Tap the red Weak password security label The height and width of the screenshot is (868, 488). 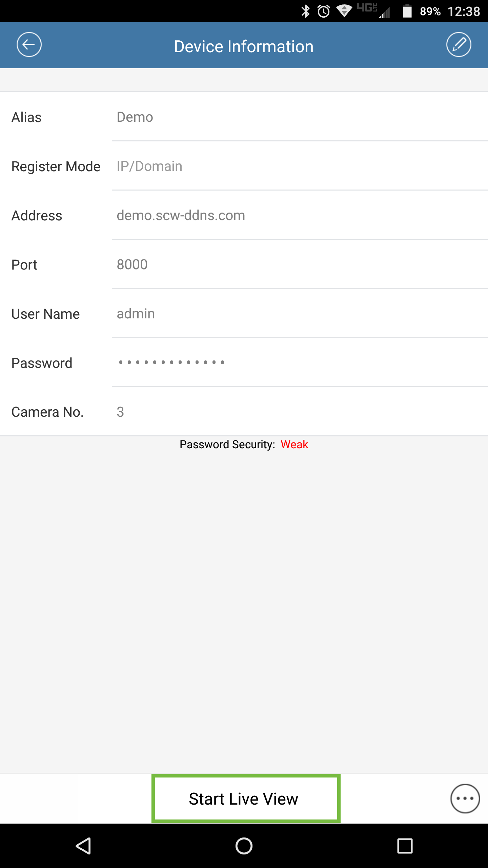tap(294, 444)
